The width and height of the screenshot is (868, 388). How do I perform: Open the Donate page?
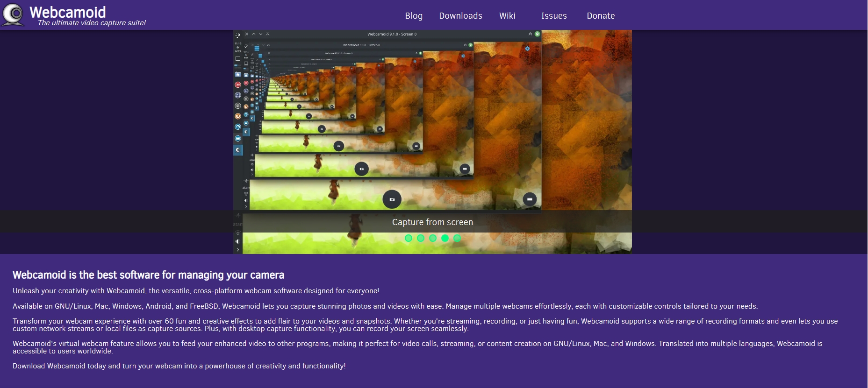tap(601, 15)
